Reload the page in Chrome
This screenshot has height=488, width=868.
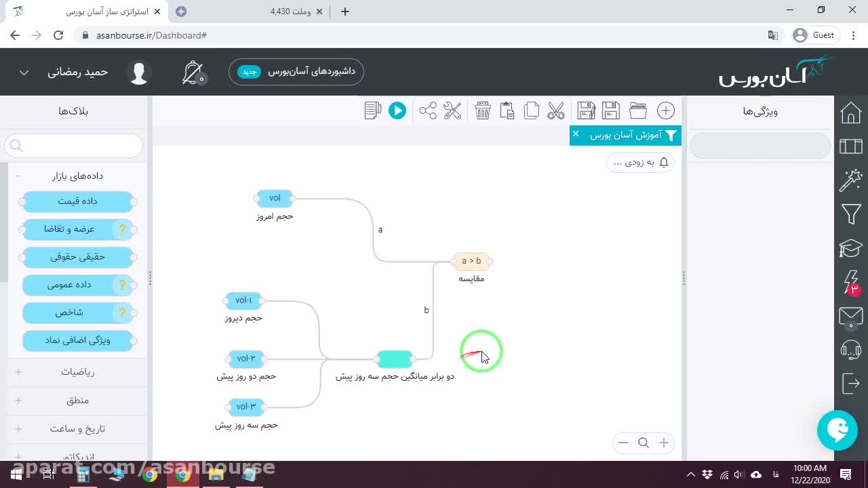pos(58,35)
